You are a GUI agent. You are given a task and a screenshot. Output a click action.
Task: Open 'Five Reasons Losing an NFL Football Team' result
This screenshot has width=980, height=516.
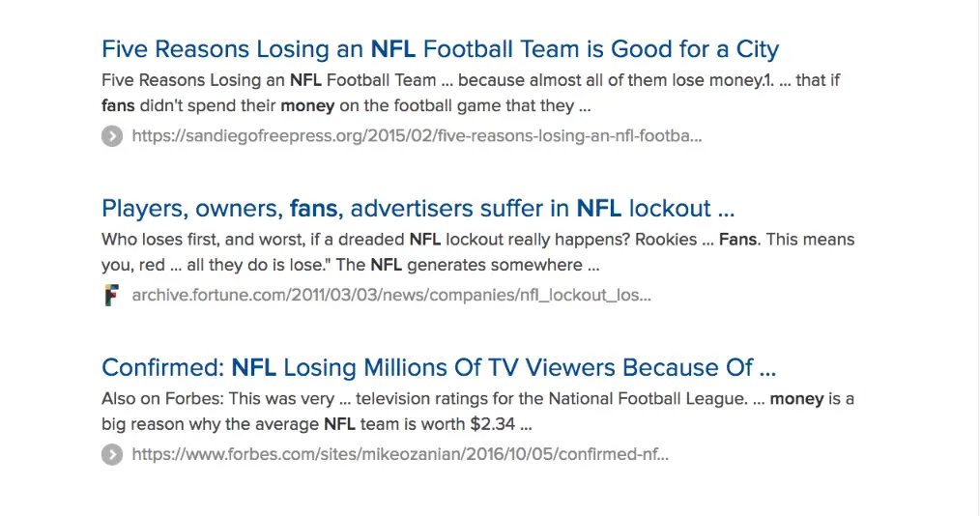[x=440, y=49]
